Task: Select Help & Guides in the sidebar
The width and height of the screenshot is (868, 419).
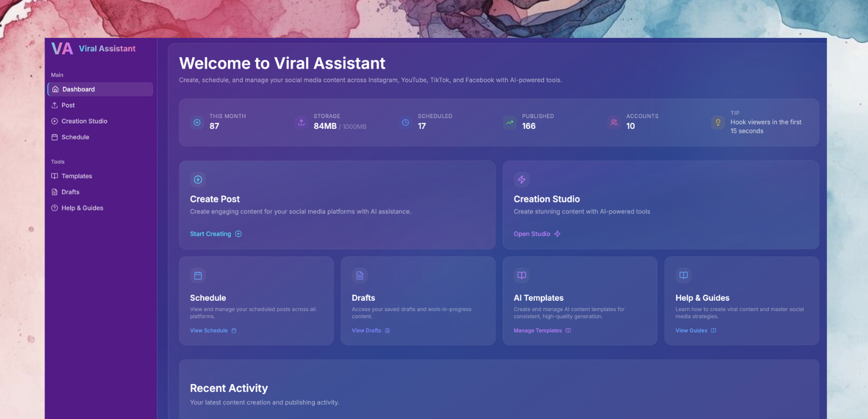Action: (x=82, y=208)
